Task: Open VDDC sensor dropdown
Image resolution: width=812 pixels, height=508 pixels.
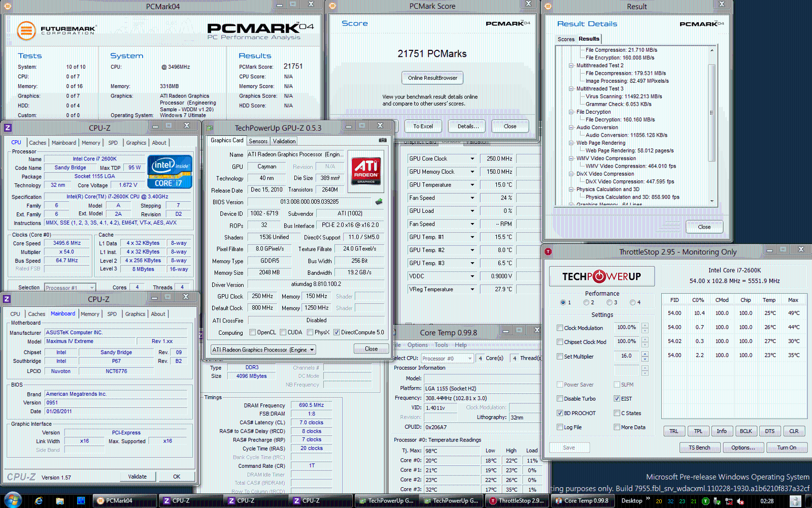Action: (x=472, y=276)
